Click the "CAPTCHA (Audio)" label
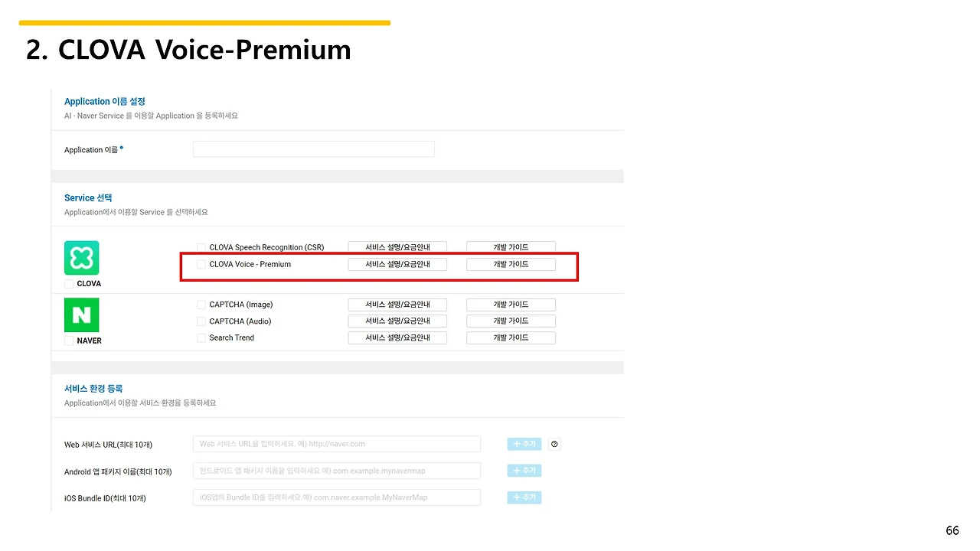This screenshot has height=551, width=980. click(x=240, y=321)
